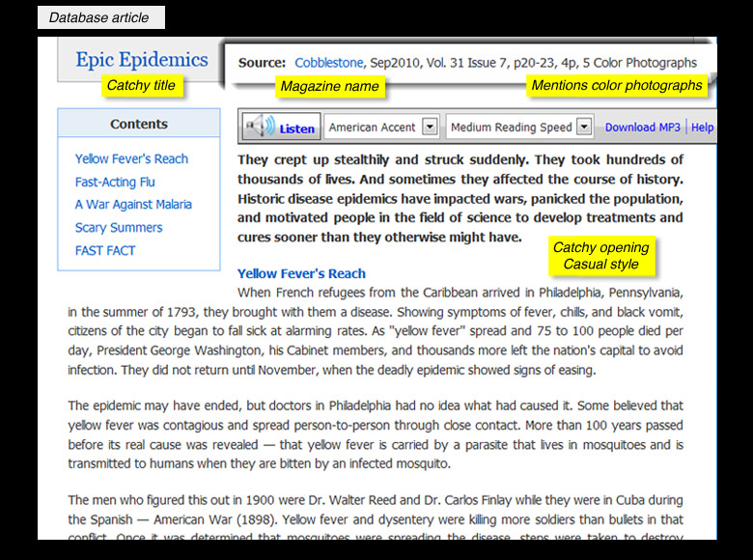Click the Contents box header

139,124
